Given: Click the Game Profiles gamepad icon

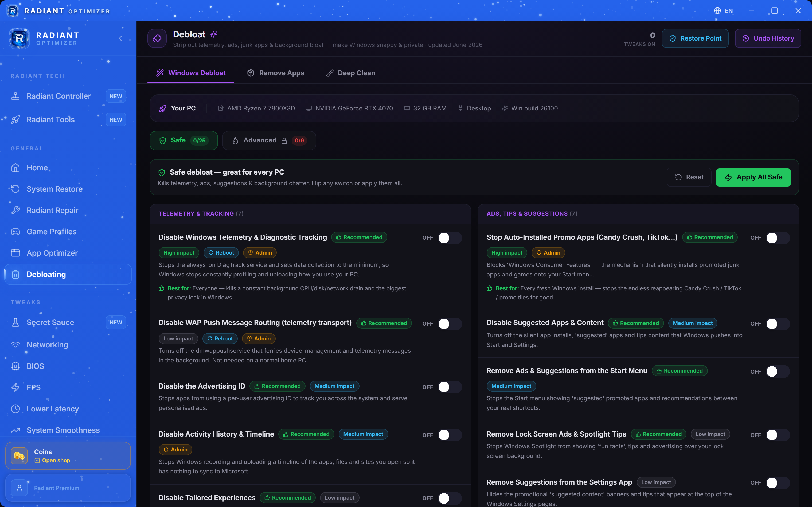Looking at the screenshot, I should [15, 232].
